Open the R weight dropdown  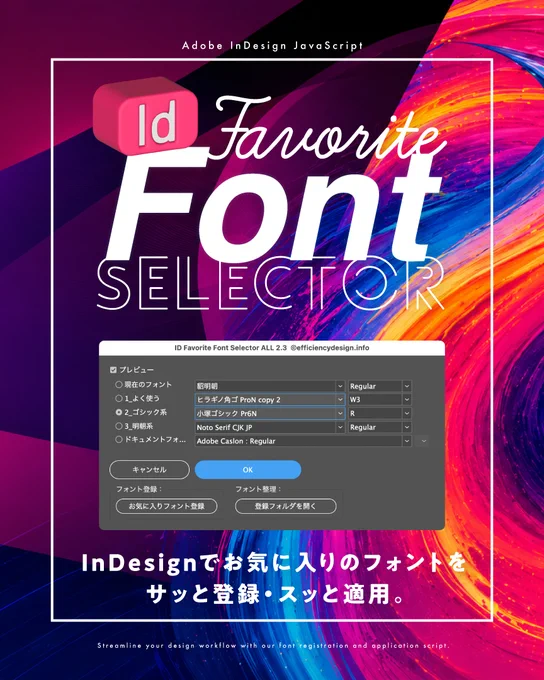pos(380,413)
